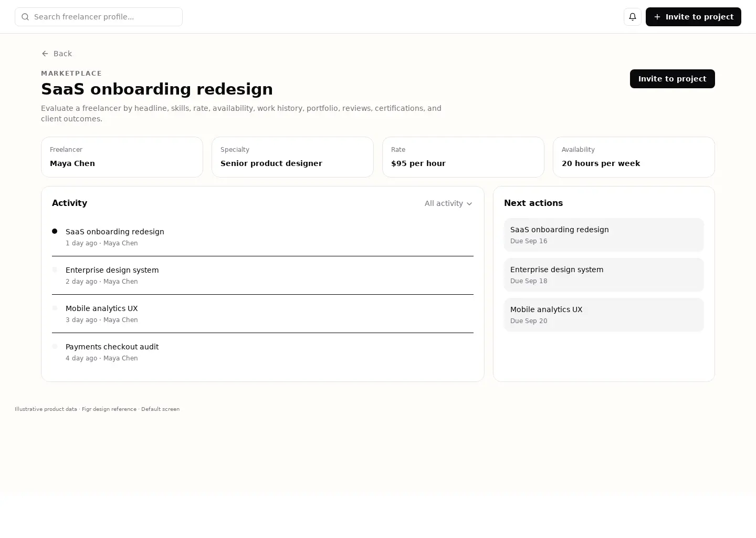Open the Freelancer Maya Chen card
Image resolution: width=756 pixels, height=538 pixels.
[122, 157]
